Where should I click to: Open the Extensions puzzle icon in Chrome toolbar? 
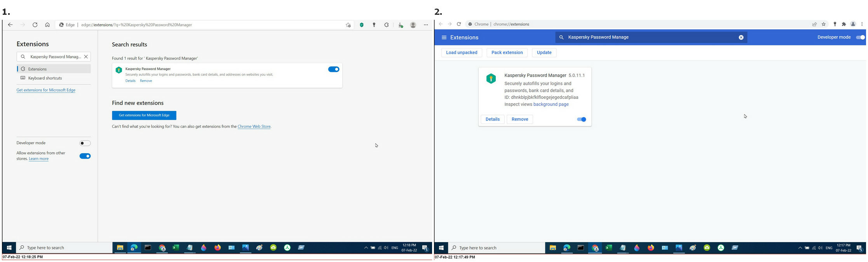844,24
